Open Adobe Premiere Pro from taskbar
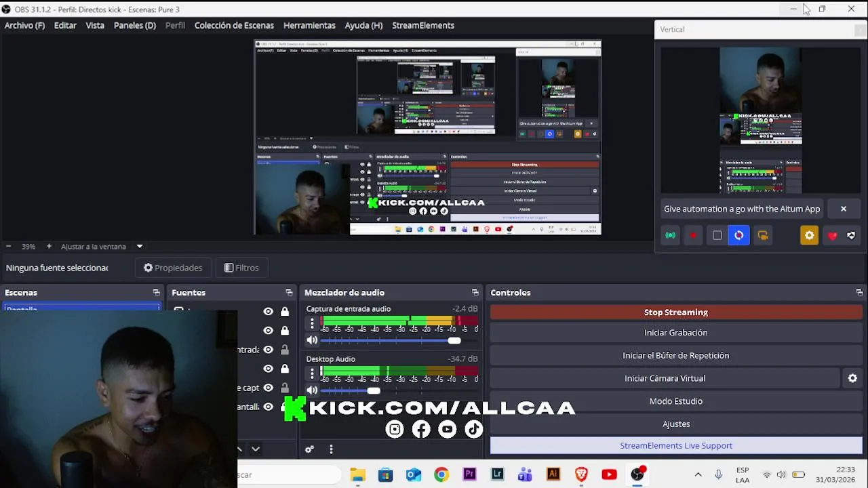This screenshot has width=868, height=488. coord(469,474)
